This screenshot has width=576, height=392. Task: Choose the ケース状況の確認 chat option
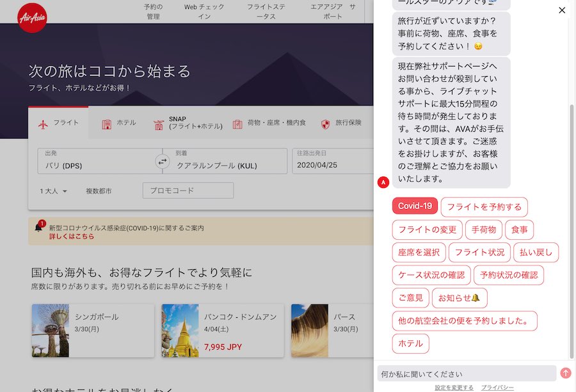431,275
